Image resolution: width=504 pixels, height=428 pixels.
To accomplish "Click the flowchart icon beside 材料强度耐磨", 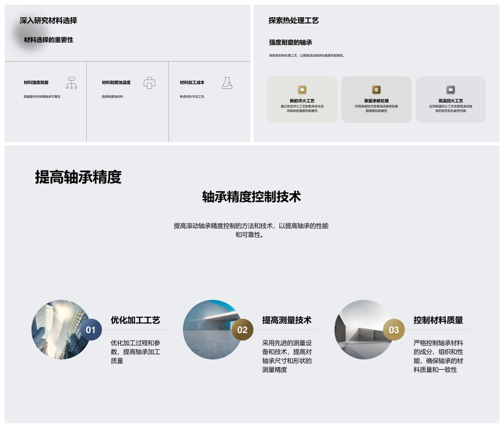I will (71, 83).
